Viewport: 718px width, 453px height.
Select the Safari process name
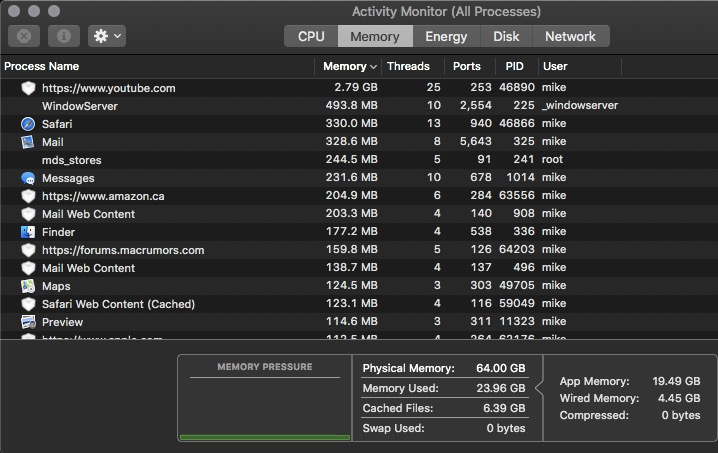pos(57,124)
